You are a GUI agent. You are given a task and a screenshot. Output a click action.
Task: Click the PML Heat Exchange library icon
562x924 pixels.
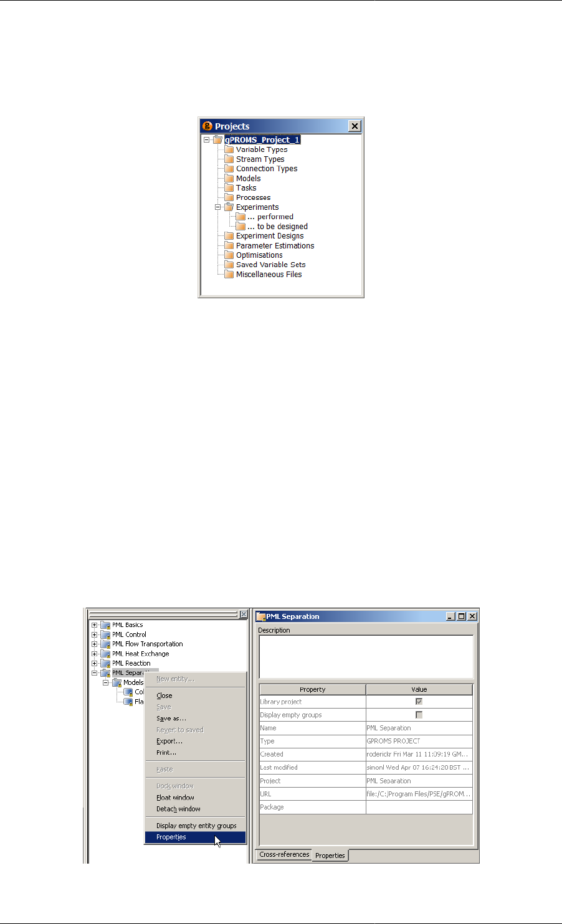point(105,654)
